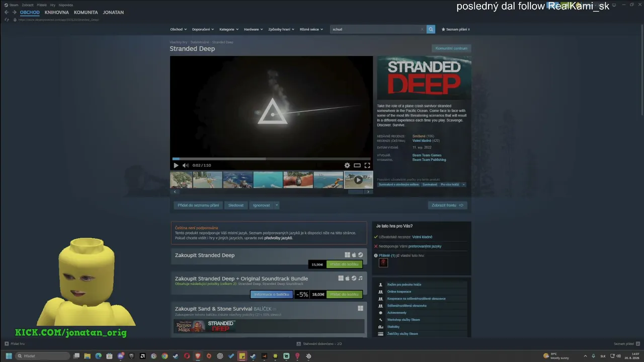Expand the Doporučení dropdown menu
Viewport: 644px width, 362px height.
pos(203,29)
